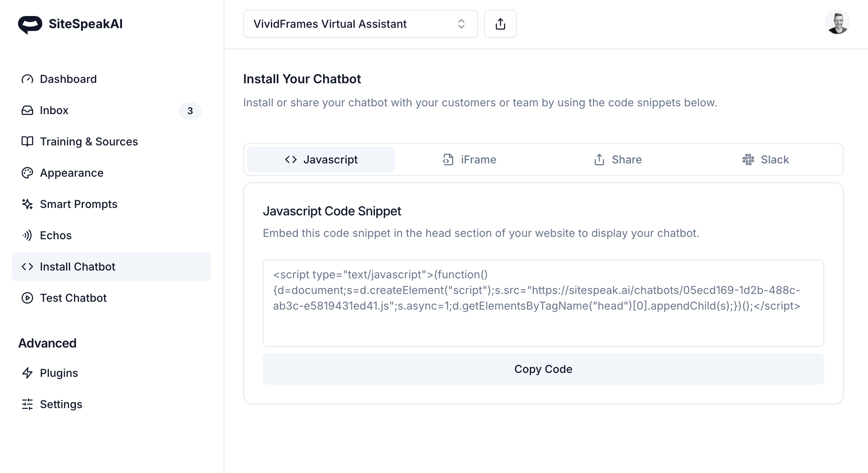Click the Echos sound wave icon
This screenshot has height=473, width=868.
click(x=27, y=235)
